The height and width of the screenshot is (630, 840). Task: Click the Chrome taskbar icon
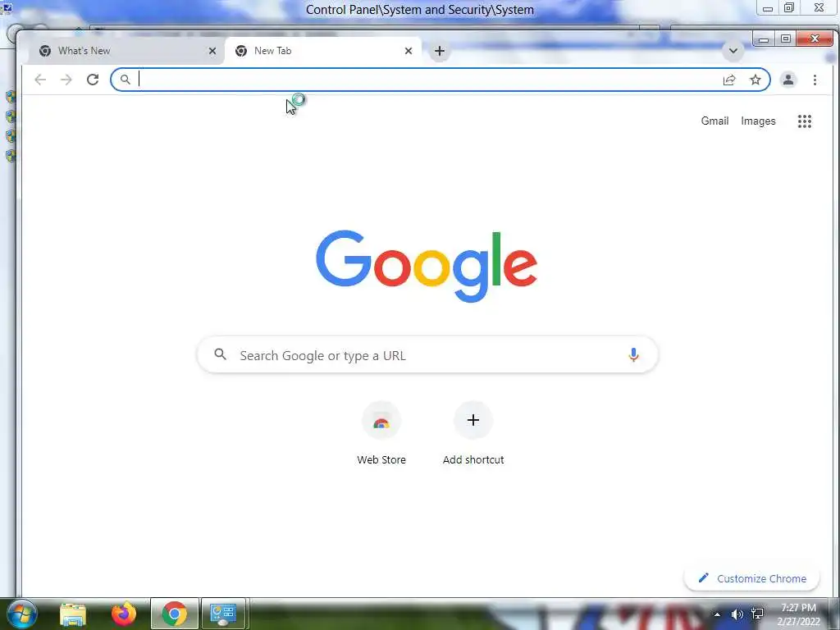175,614
